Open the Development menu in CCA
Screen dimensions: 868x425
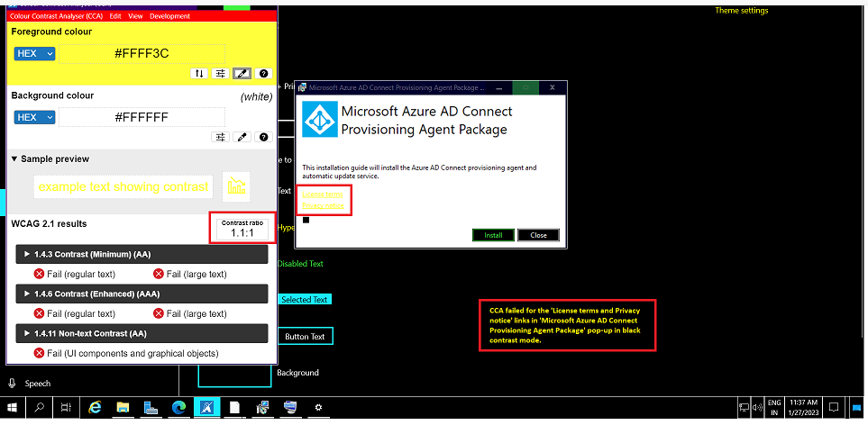point(169,16)
